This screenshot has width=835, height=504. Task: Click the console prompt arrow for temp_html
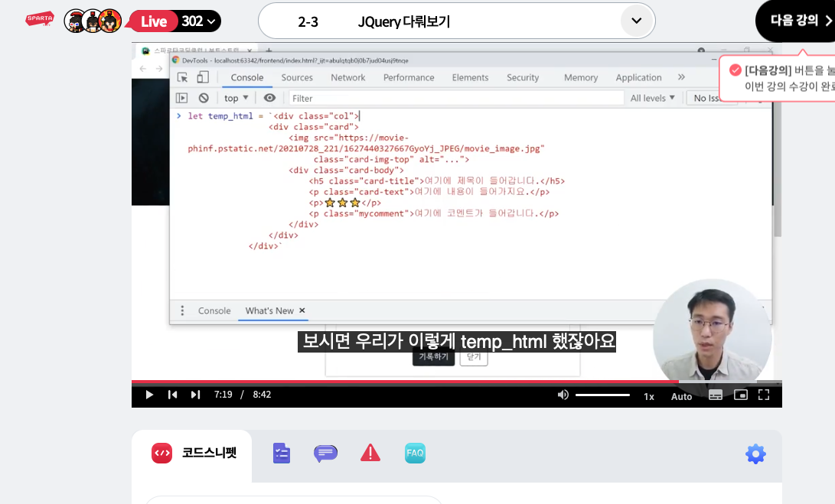179,115
